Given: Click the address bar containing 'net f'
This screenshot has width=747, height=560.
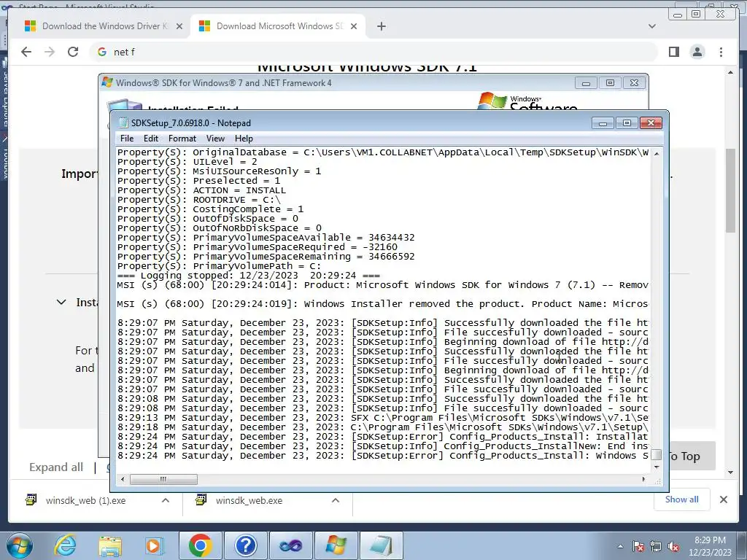Looking at the screenshot, I should pyautogui.click(x=374, y=52).
